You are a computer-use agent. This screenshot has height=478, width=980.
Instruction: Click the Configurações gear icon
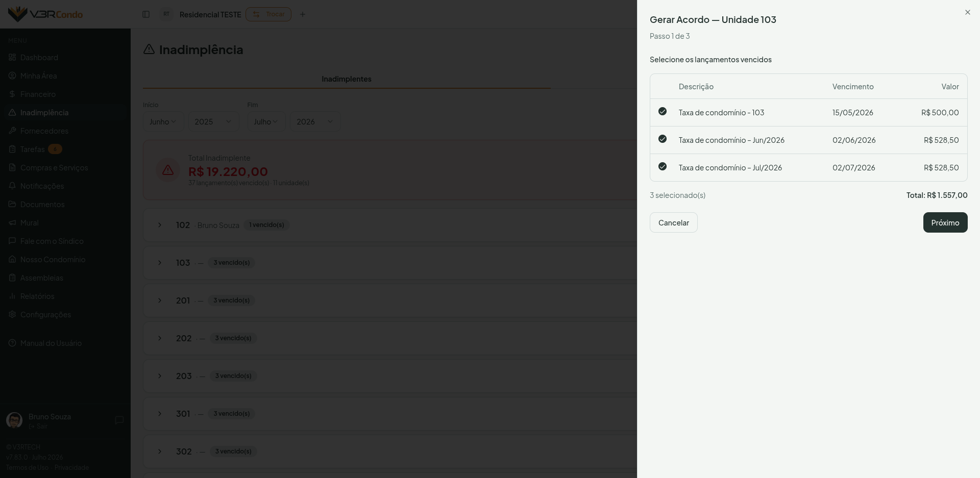12,314
